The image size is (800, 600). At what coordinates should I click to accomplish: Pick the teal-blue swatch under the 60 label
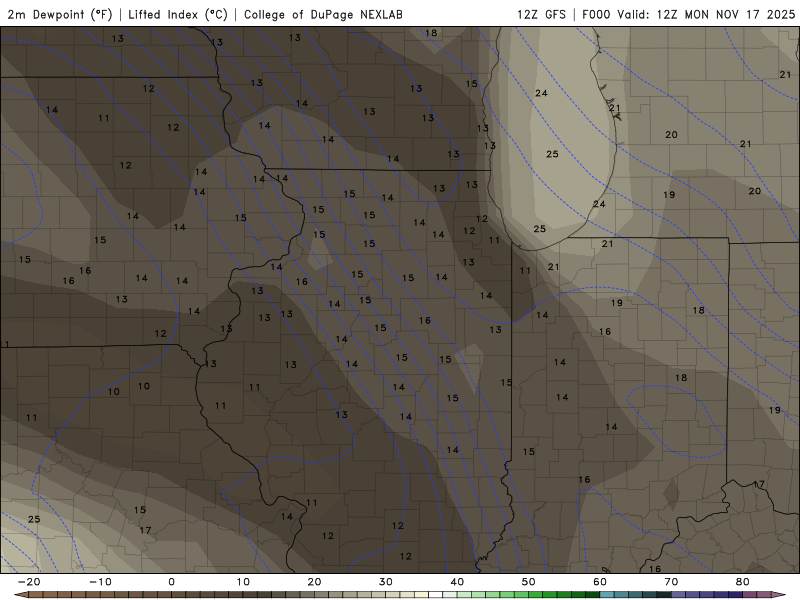[607, 594]
